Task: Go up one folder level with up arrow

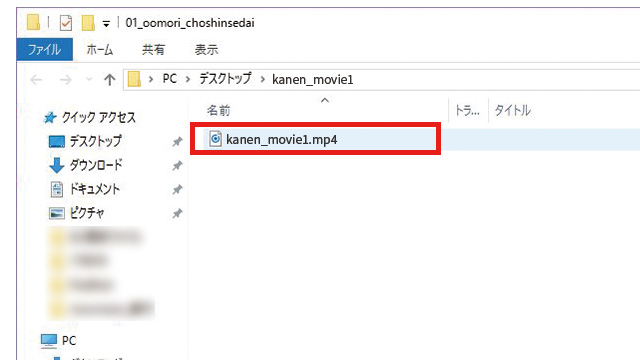Action: coord(109,80)
